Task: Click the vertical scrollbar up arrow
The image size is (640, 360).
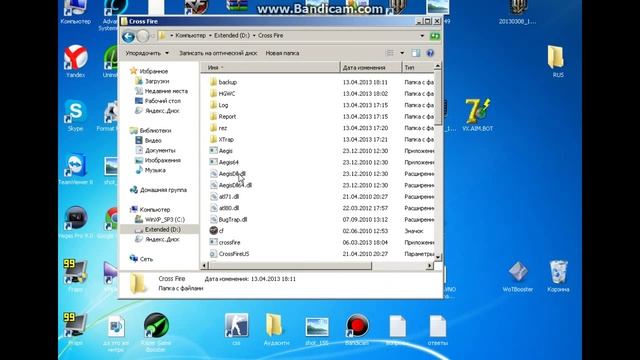Action: click(438, 66)
